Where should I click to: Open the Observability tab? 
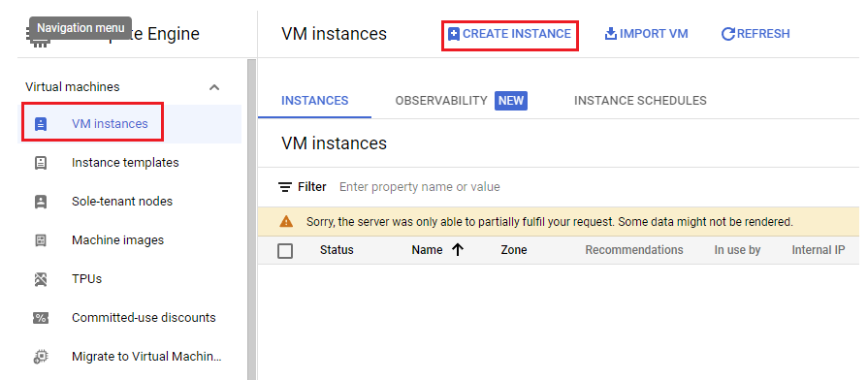(461, 101)
